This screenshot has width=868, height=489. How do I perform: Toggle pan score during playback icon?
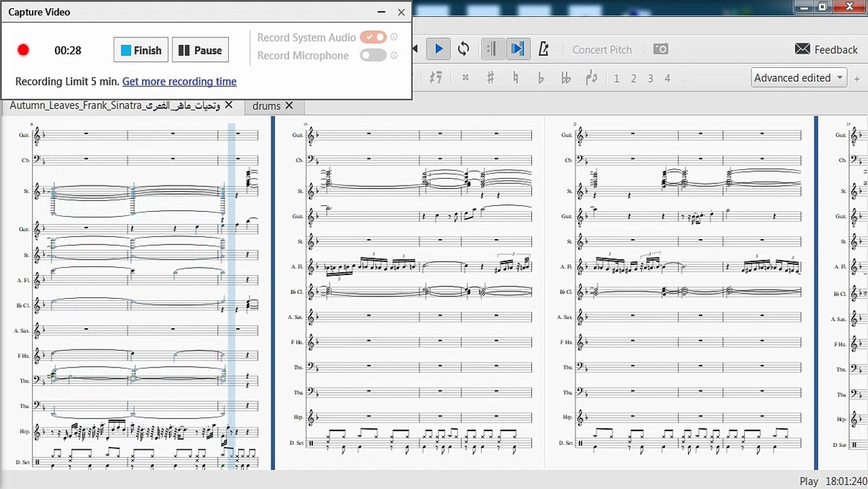point(517,49)
